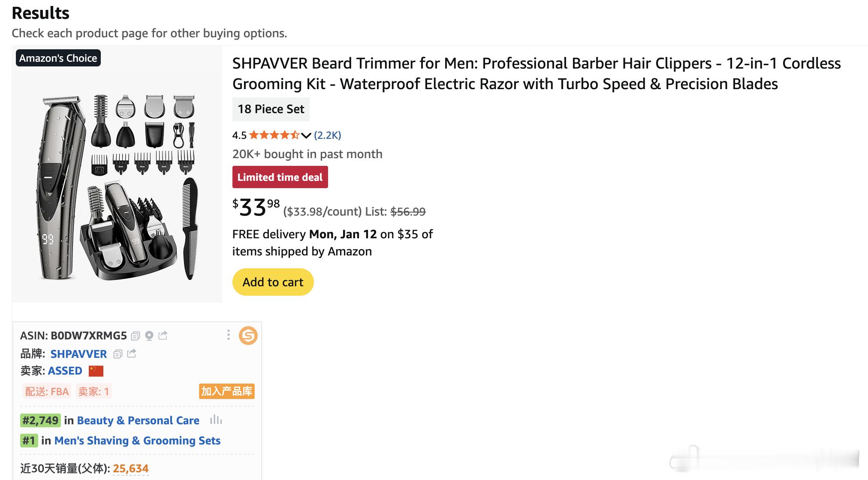The height and width of the screenshot is (480, 868).
Task: Click the Limited time deal badge
Action: point(280,177)
